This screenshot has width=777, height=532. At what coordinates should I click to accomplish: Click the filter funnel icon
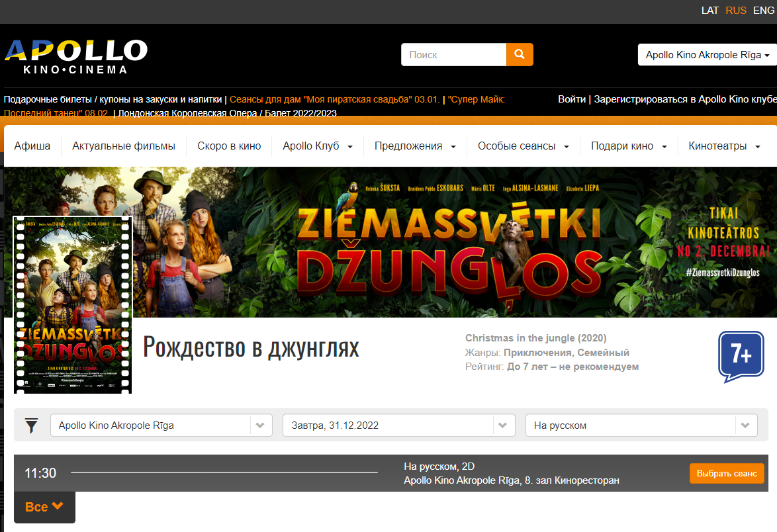(x=31, y=425)
